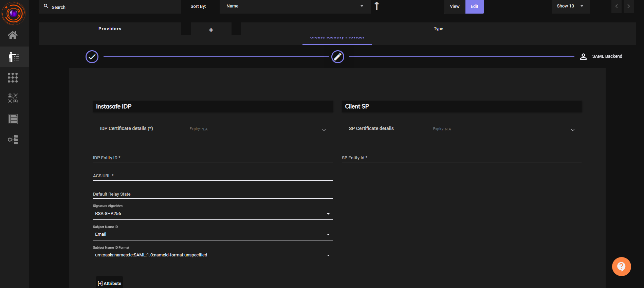Open Subject Name ID Email dropdown

(213, 234)
